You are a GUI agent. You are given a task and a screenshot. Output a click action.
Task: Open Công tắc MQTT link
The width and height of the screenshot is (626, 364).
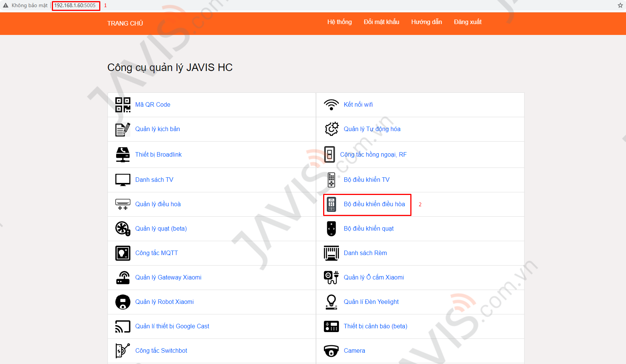coord(156,253)
